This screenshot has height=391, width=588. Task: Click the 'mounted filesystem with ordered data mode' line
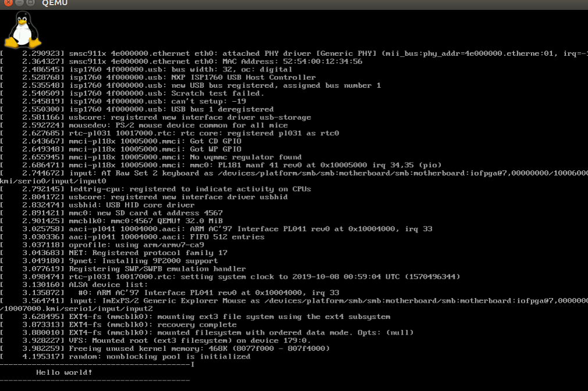point(207,332)
